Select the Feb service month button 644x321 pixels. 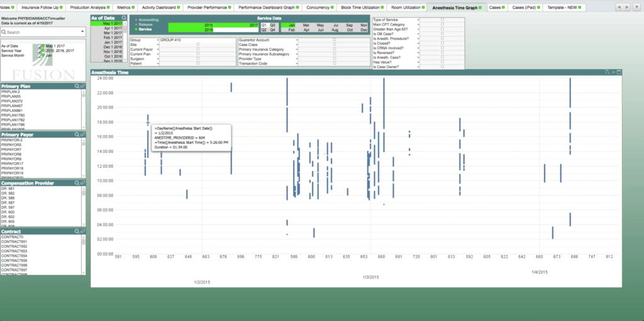(291, 30)
